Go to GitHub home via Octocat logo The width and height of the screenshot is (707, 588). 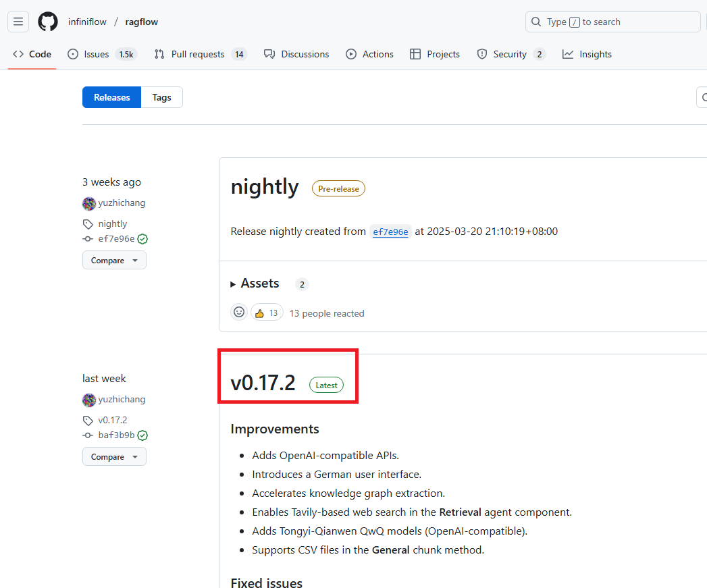(48, 22)
